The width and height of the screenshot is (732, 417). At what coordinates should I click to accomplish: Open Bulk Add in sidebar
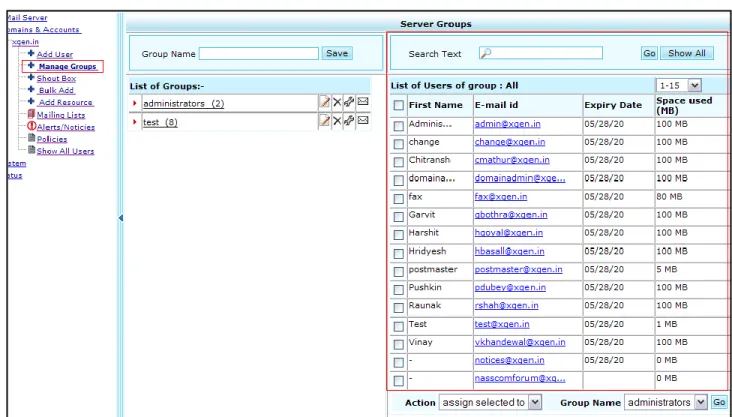coord(56,91)
